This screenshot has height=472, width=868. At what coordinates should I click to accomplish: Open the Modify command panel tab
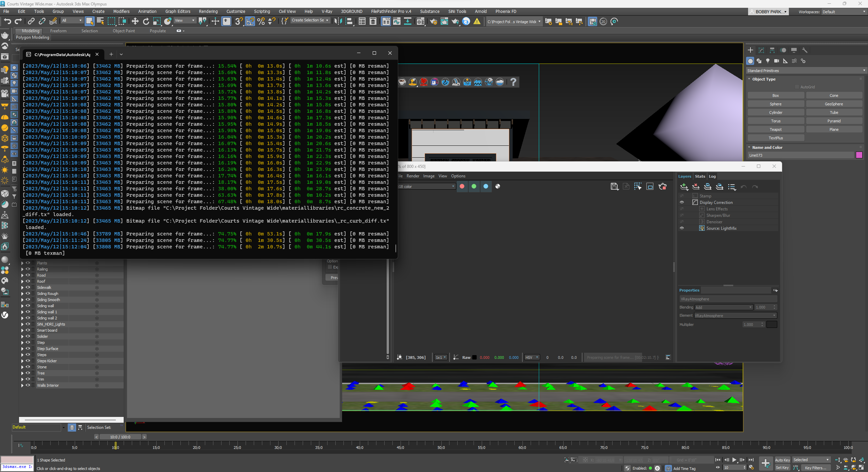(761, 50)
